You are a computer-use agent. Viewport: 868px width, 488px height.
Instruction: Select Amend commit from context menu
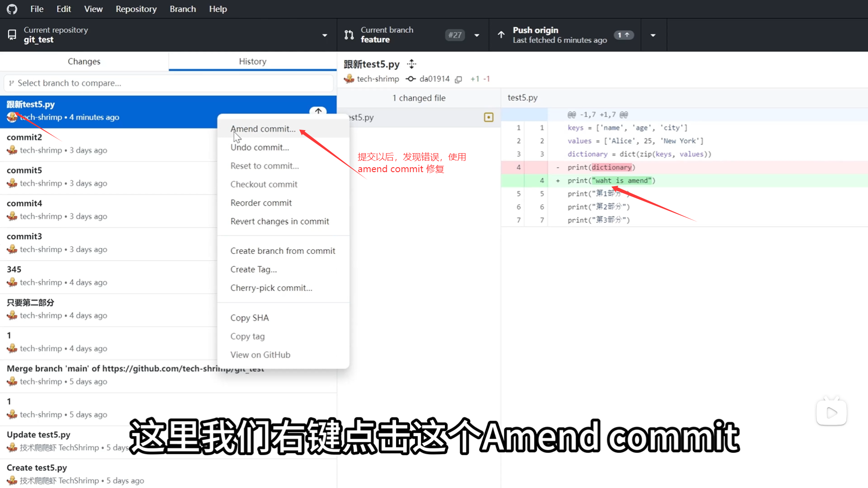click(x=263, y=129)
